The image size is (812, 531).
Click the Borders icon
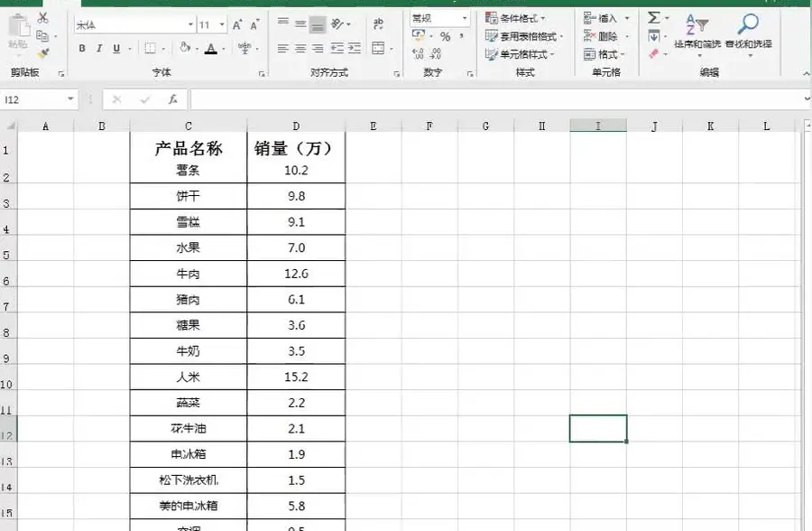coord(150,48)
